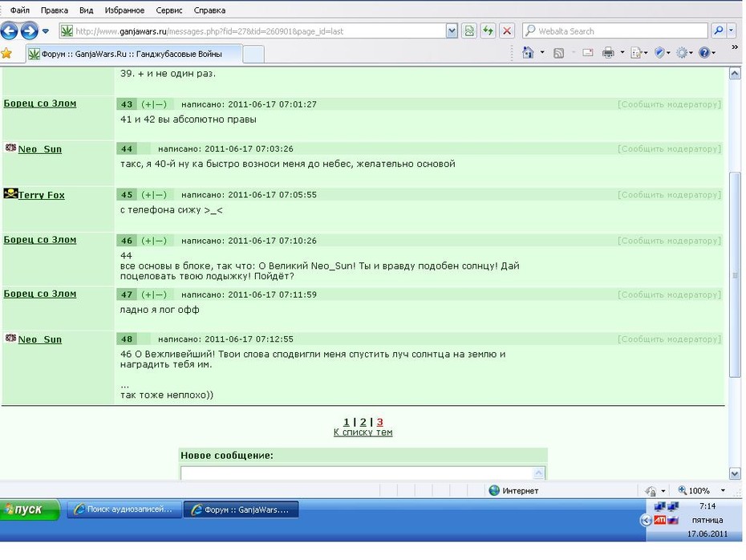This screenshot has width=746, height=560.
Task: Open the search provider dropdown arrow
Action: [732, 31]
